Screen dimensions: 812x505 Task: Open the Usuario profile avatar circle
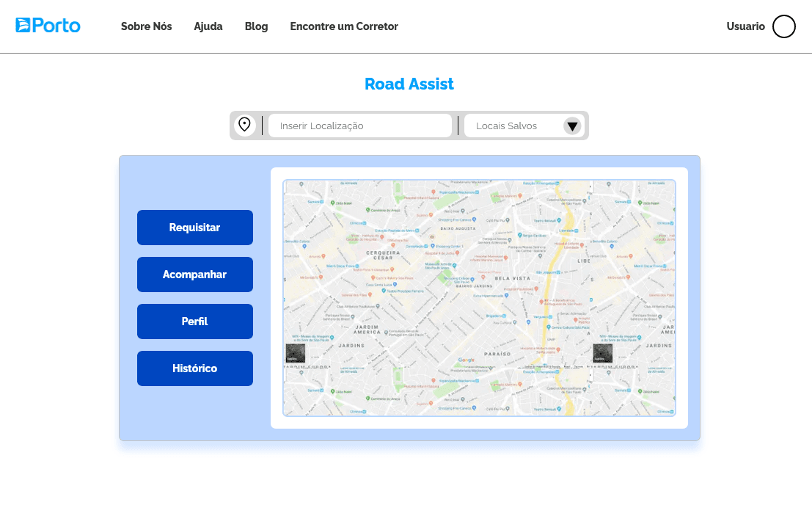click(x=783, y=26)
